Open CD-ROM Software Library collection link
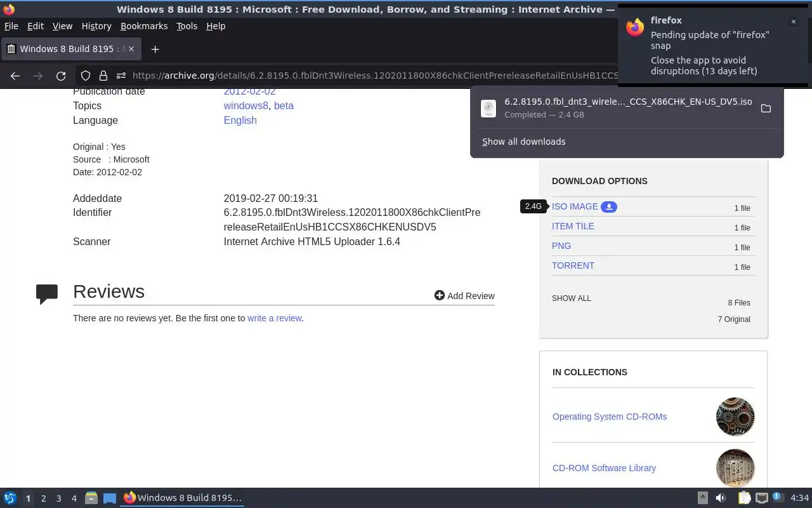 604,468
